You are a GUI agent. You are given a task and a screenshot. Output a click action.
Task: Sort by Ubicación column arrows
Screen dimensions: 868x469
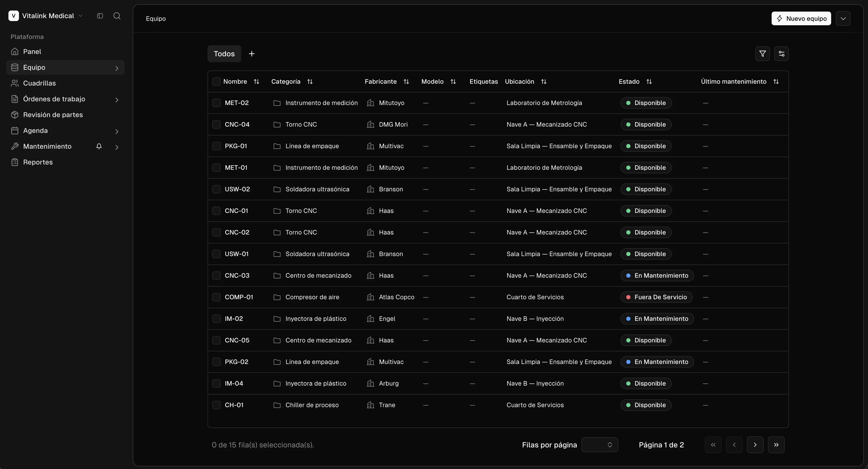(x=544, y=82)
